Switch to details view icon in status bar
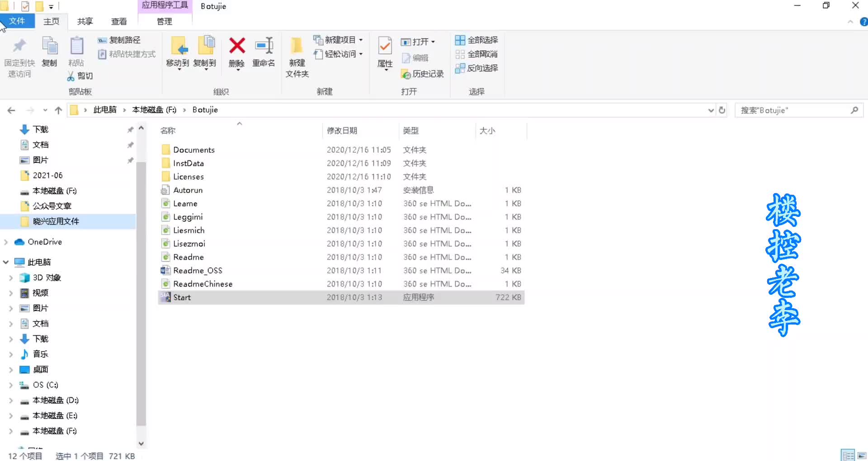Screen dimensions: 868x461 pyautogui.click(x=848, y=455)
